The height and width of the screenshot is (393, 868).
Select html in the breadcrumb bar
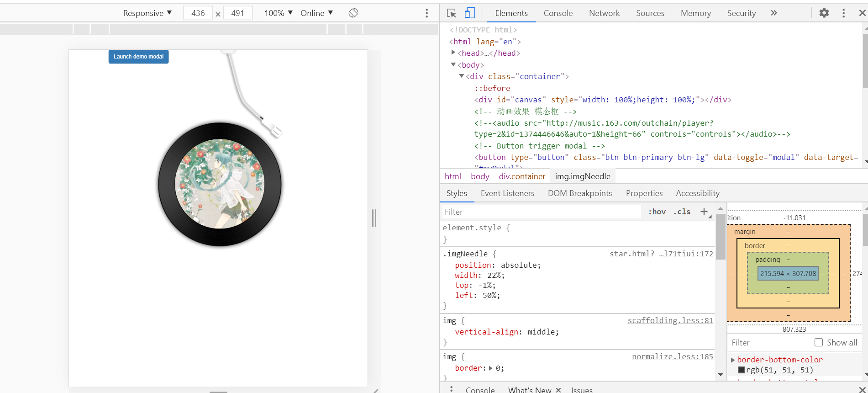(x=453, y=176)
